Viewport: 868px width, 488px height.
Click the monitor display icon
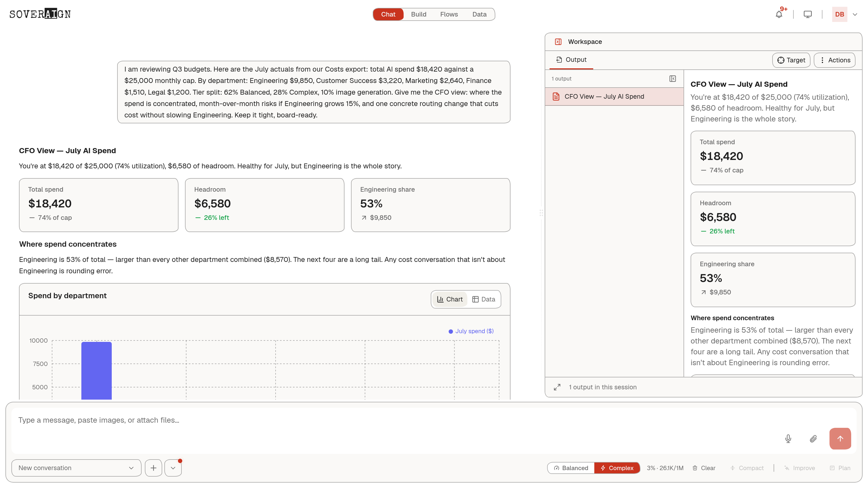coord(808,14)
